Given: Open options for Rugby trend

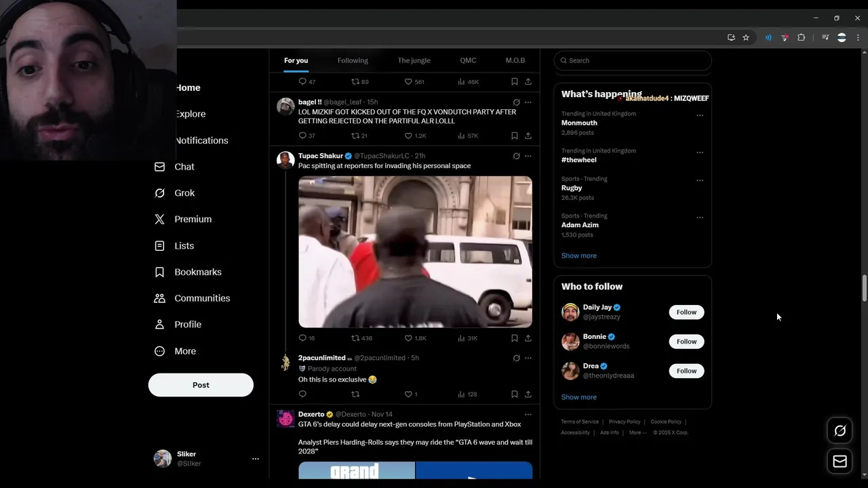Looking at the screenshot, I should 700,180.
